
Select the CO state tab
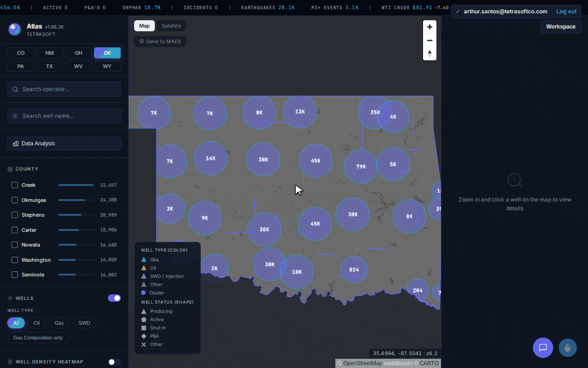(21, 53)
